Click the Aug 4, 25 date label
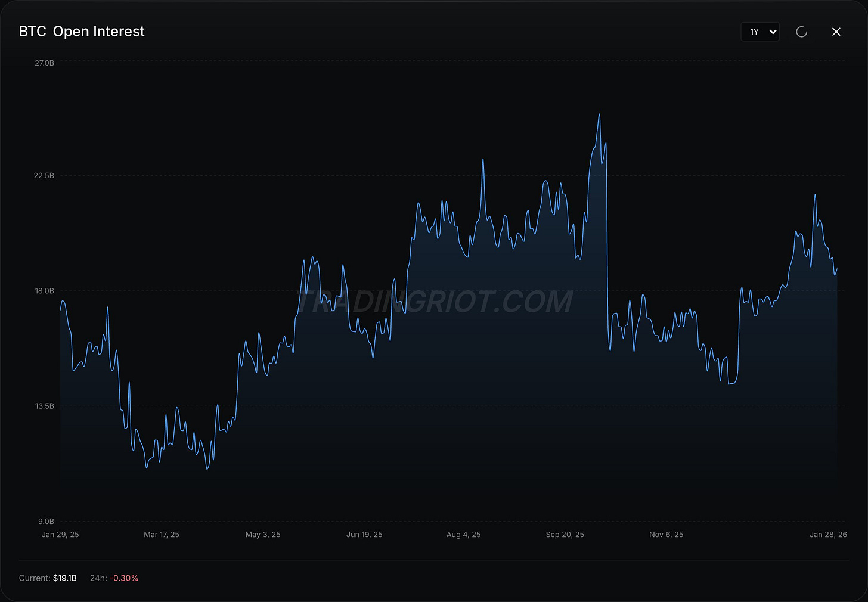Screen dimensions: 868x602 point(463,535)
